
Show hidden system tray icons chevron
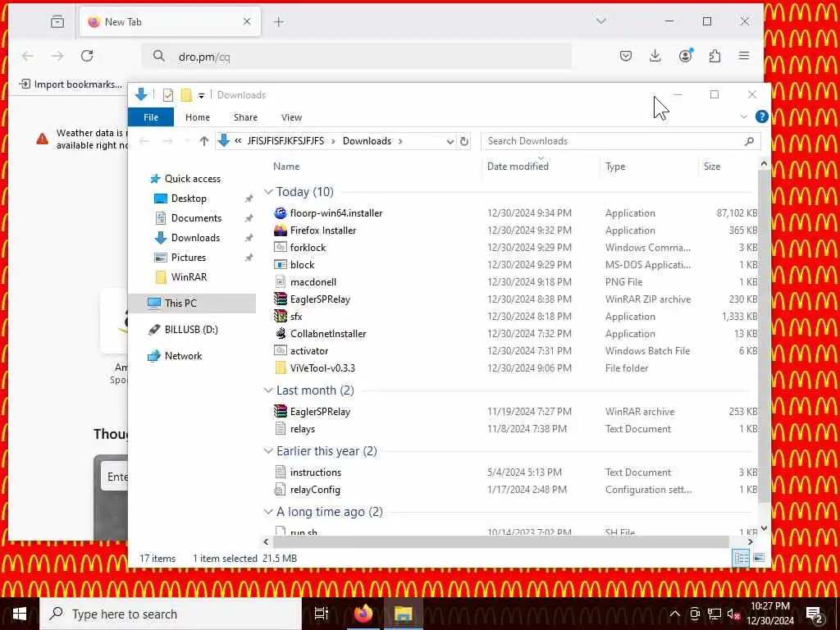675,614
